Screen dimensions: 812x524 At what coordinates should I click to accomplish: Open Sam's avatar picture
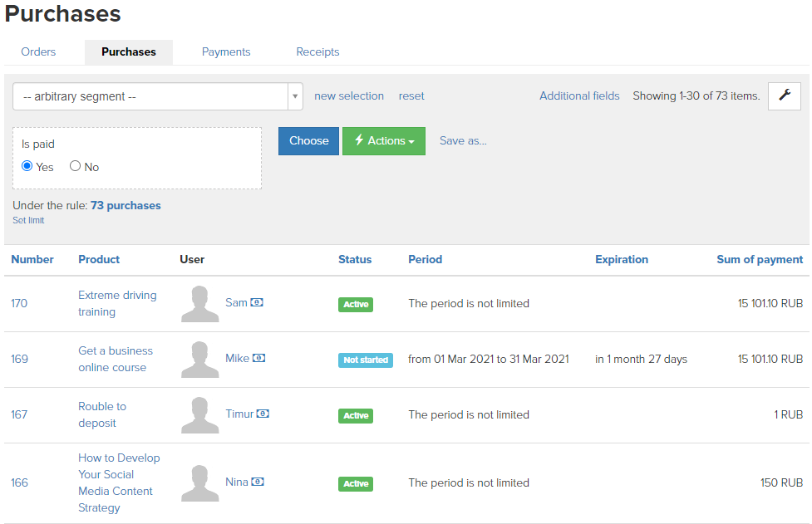200,304
